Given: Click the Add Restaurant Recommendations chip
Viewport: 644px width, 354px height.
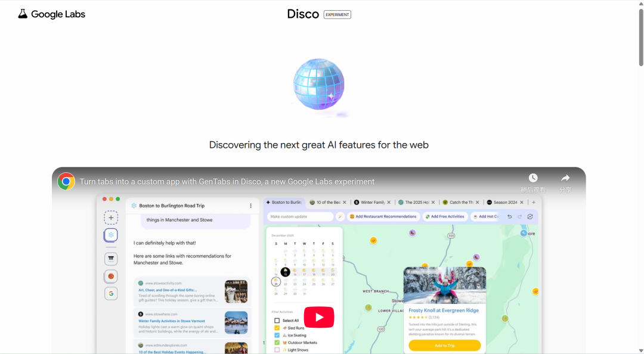Looking at the screenshot, I should (383, 217).
